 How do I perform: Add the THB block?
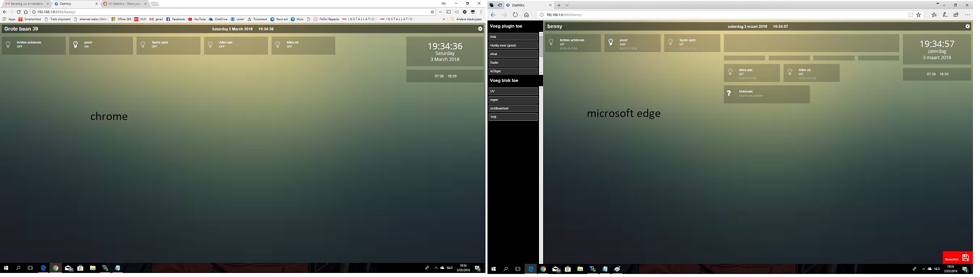coord(513,117)
